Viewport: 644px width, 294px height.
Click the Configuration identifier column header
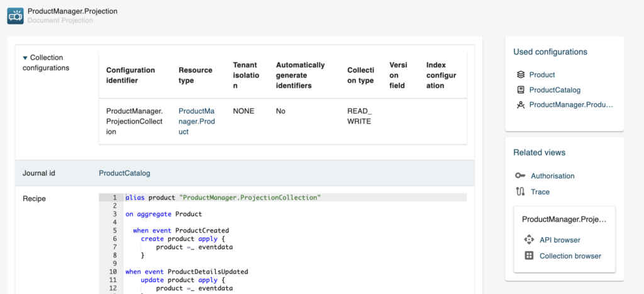click(130, 76)
